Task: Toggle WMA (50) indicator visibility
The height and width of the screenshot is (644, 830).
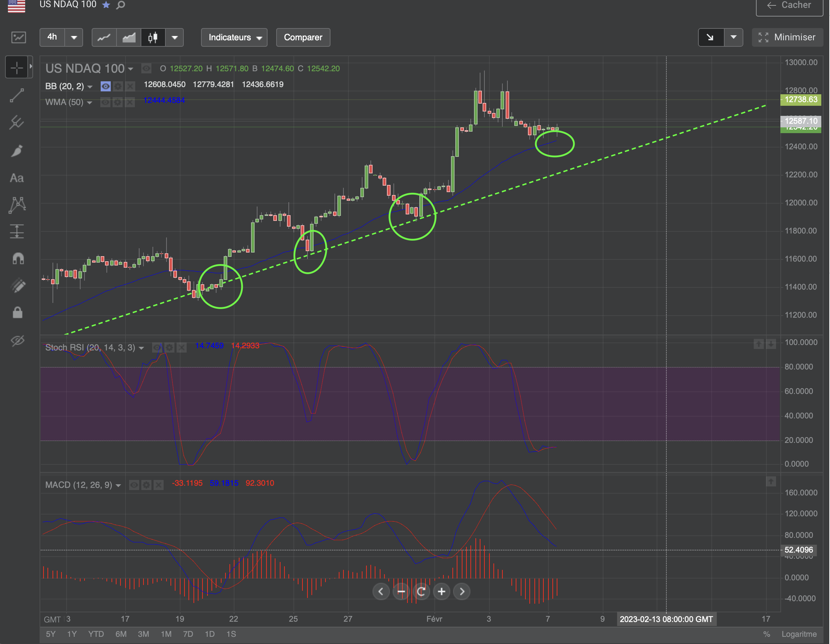Action: (x=105, y=102)
